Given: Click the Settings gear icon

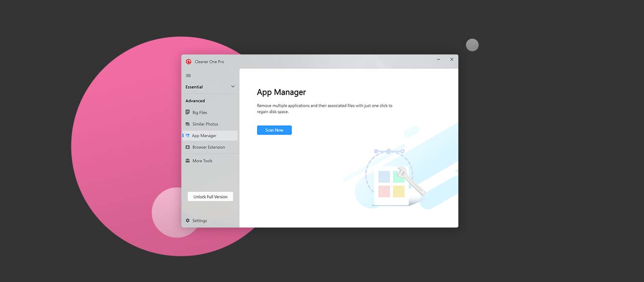Looking at the screenshot, I should coord(188,221).
